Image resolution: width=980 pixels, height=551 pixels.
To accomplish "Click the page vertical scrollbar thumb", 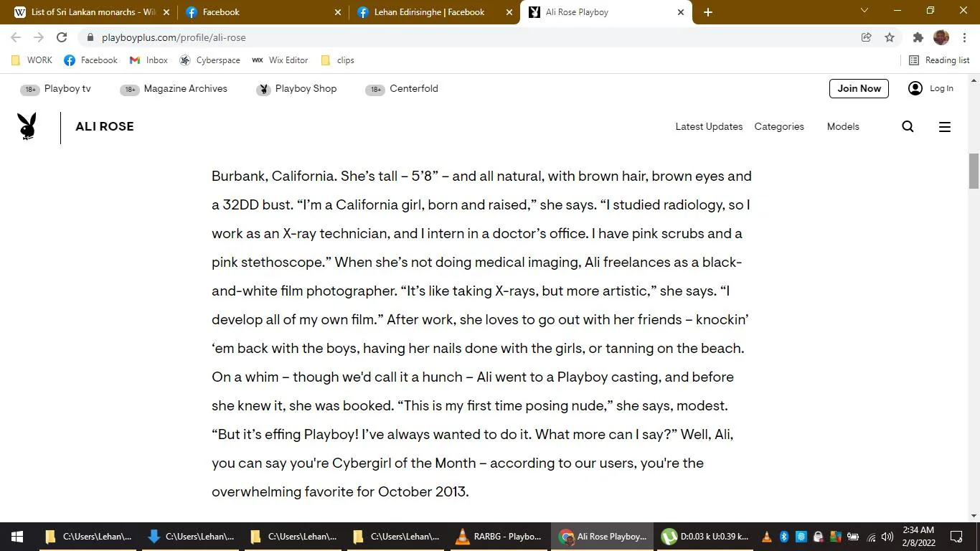I will tap(974, 171).
